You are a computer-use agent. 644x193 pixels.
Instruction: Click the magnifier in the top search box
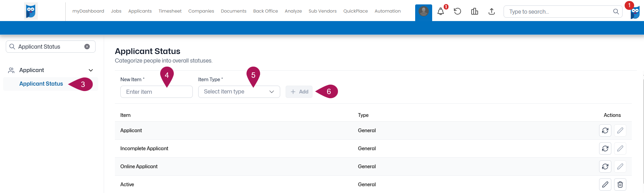pos(616,12)
